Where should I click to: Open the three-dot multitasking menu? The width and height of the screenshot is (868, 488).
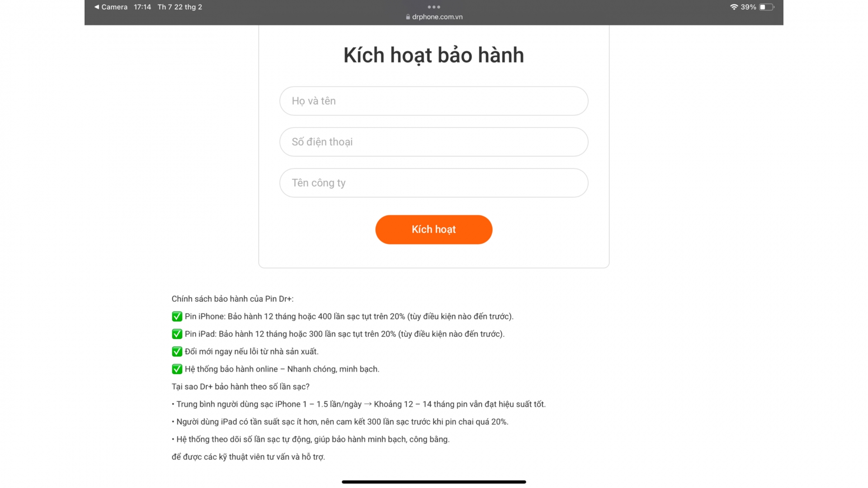pos(434,7)
